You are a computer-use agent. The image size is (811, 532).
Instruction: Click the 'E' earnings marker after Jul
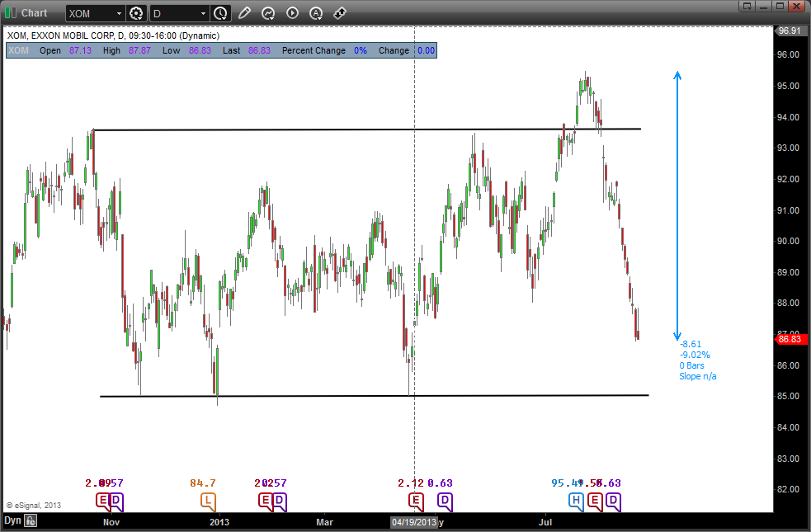(595, 501)
